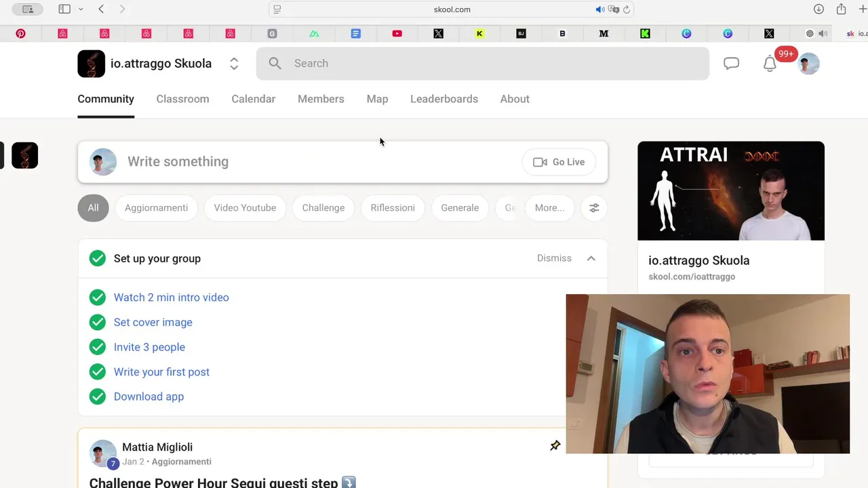The height and width of the screenshot is (488, 868).
Task: Open the bold B icon tab
Action: [x=562, y=33]
